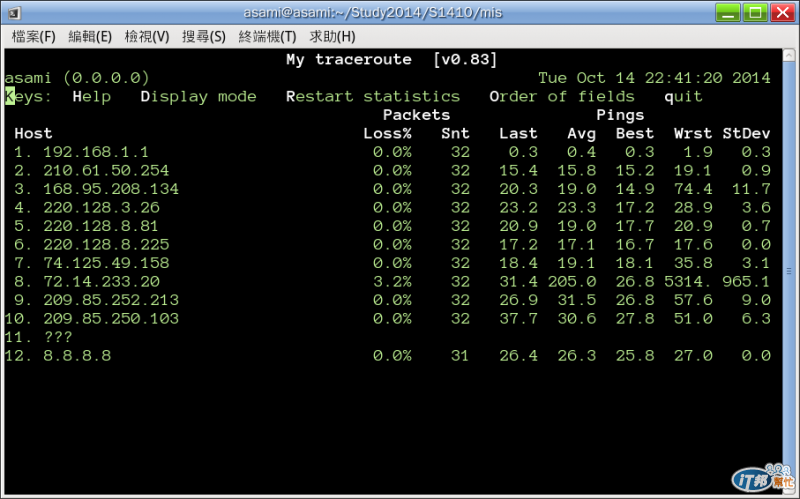Click the StDev column header
800x499 pixels.
click(x=746, y=134)
